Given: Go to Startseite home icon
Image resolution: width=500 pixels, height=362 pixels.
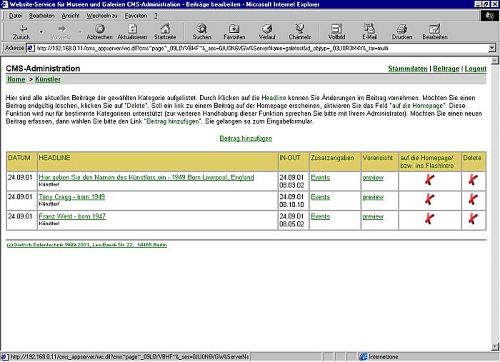Looking at the screenshot, I should [x=165, y=29].
